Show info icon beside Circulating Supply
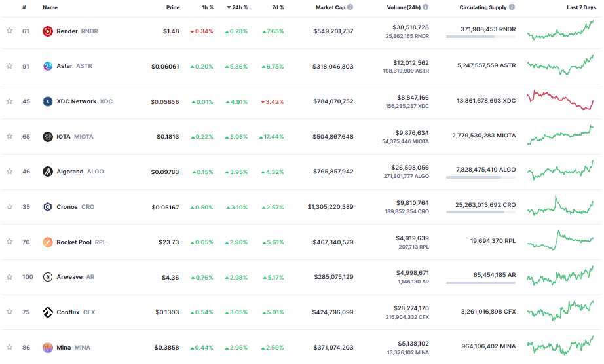 click(512, 7)
